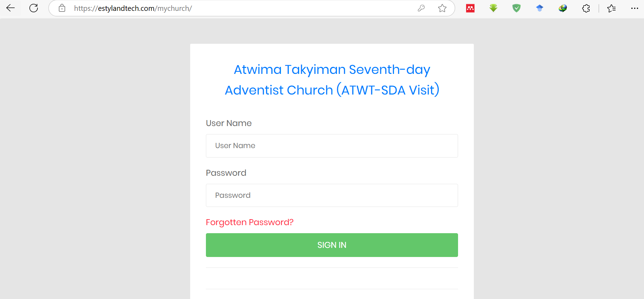Open Internet Download Manager extension
The image size is (644, 299).
tap(563, 8)
